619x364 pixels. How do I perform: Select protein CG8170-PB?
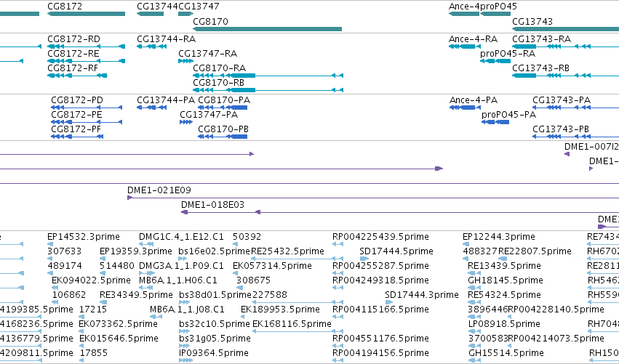223,137
